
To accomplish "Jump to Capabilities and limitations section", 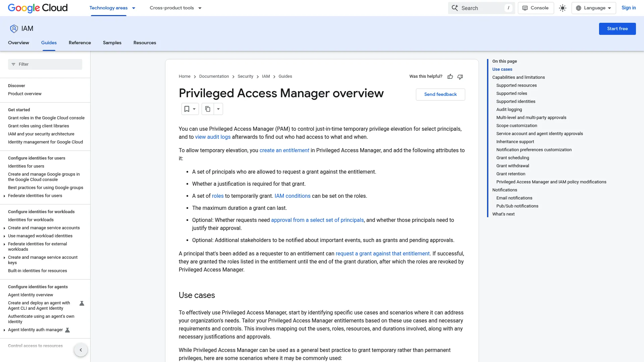I will click(x=519, y=77).
